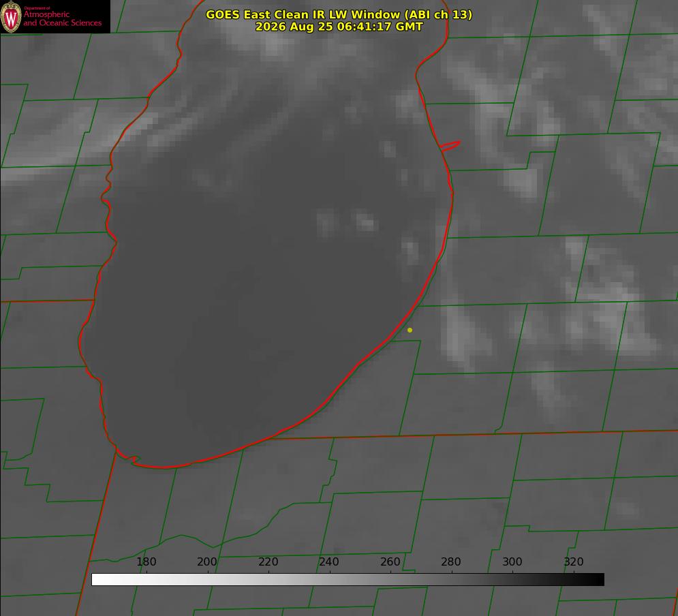Click the 260 colorbar label
This screenshot has height=616, width=678.
point(390,562)
